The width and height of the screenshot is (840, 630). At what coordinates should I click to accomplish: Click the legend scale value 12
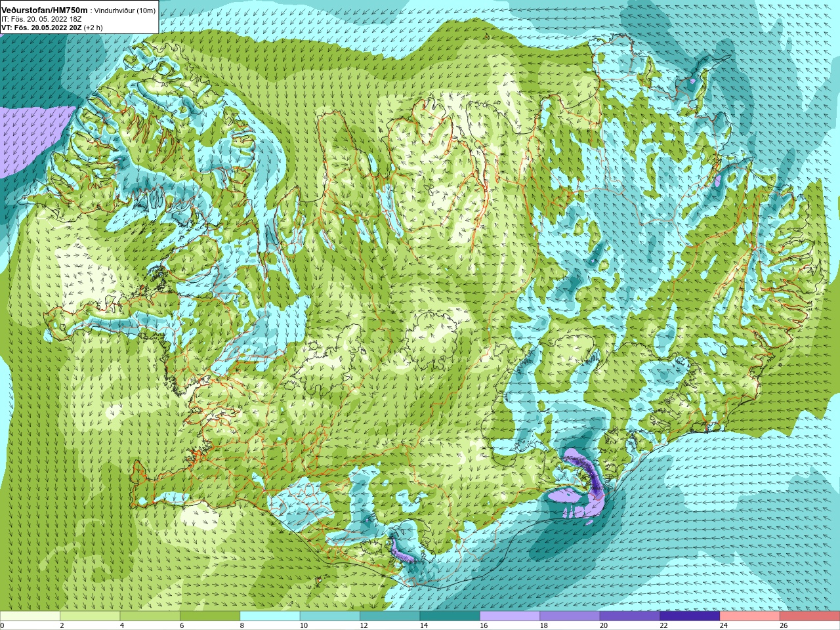tap(364, 625)
